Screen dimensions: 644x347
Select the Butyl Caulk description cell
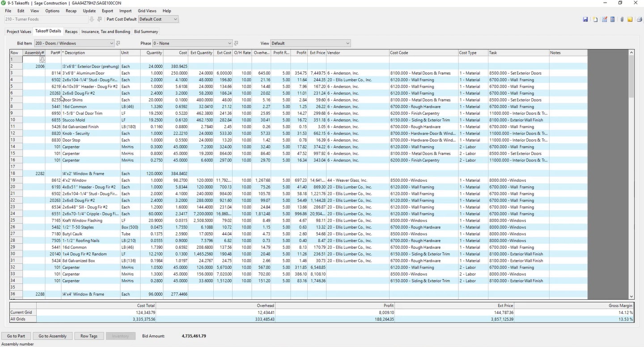coord(90,234)
